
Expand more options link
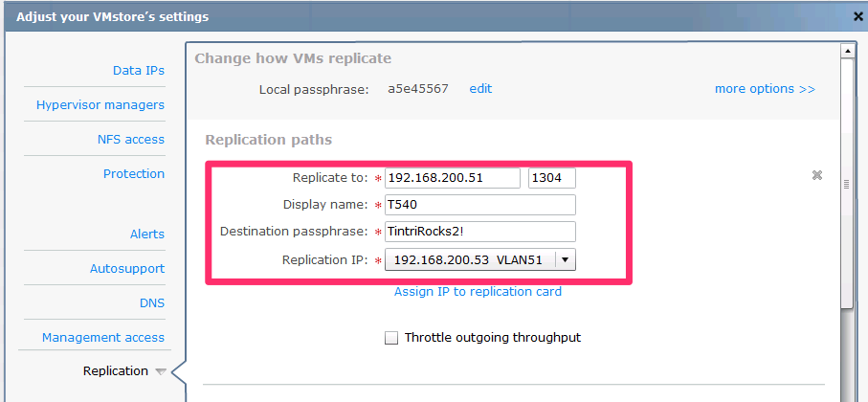[764, 88]
